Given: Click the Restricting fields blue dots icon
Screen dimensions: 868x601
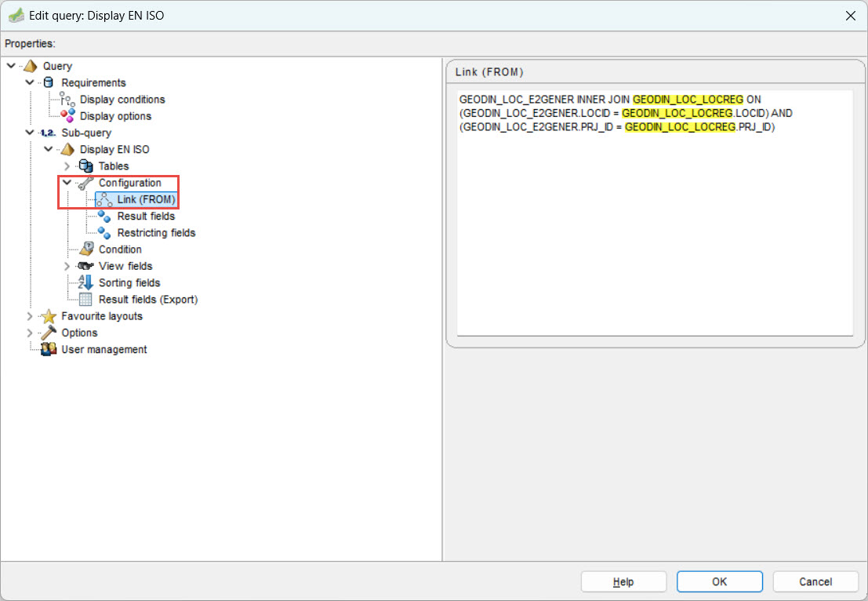Looking at the screenshot, I should [x=104, y=233].
